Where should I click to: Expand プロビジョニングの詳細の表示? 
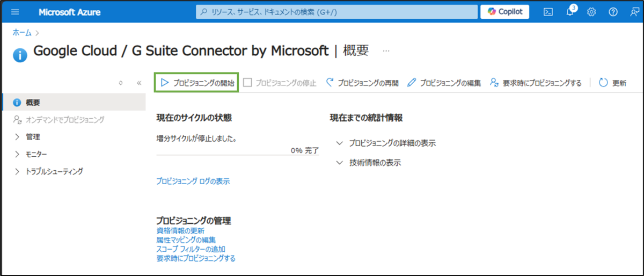[386, 143]
